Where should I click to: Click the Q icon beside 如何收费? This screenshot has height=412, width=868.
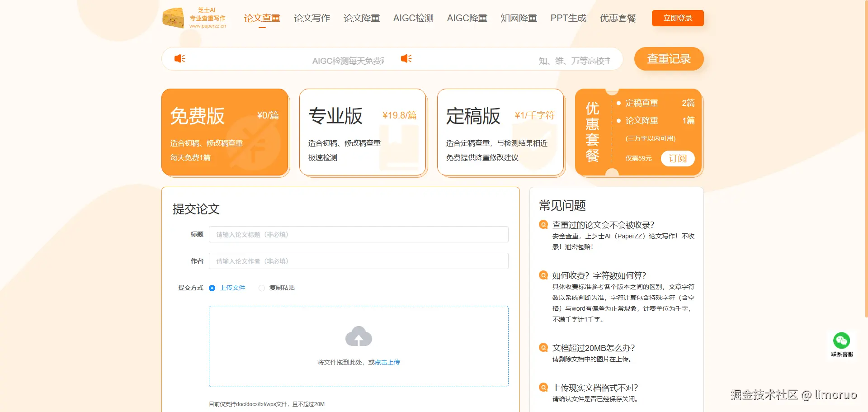point(543,275)
